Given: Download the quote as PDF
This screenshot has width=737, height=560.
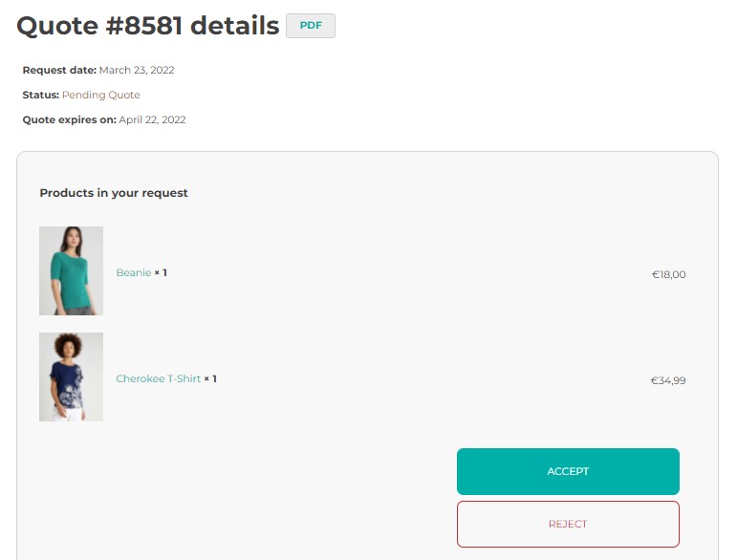Looking at the screenshot, I should [311, 26].
